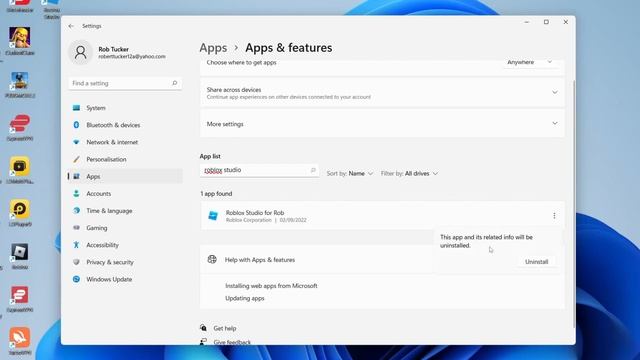
Task: Click the Roblox Studio app icon
Action: [213, 216]
